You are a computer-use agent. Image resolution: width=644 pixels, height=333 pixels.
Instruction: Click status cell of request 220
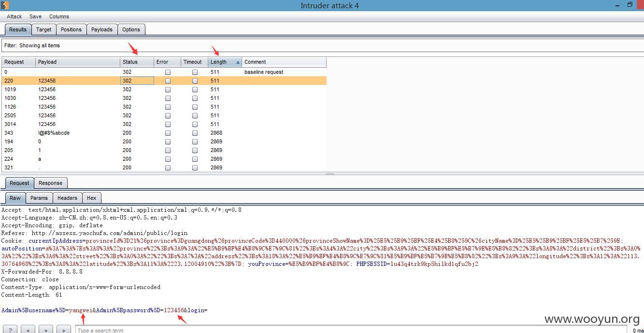pos(137,81)
